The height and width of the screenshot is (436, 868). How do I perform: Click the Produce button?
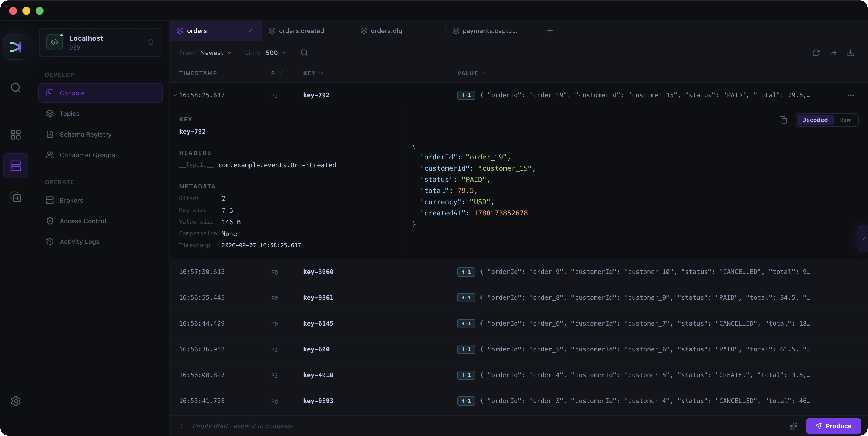(833, 426)
